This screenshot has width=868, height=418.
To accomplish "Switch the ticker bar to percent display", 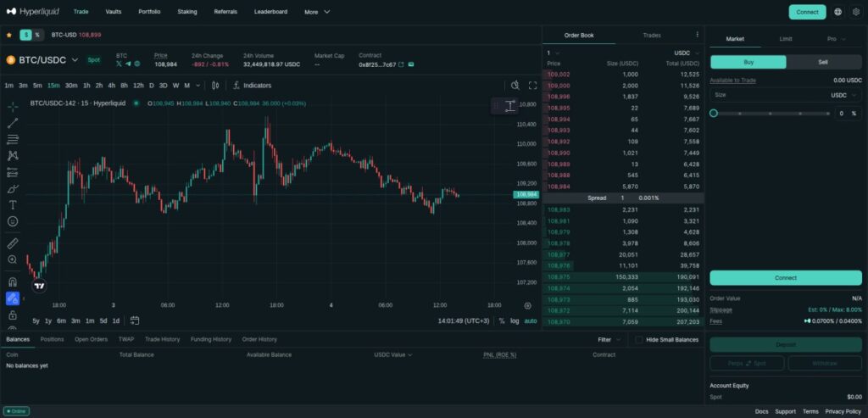I will tap(37, 35).
